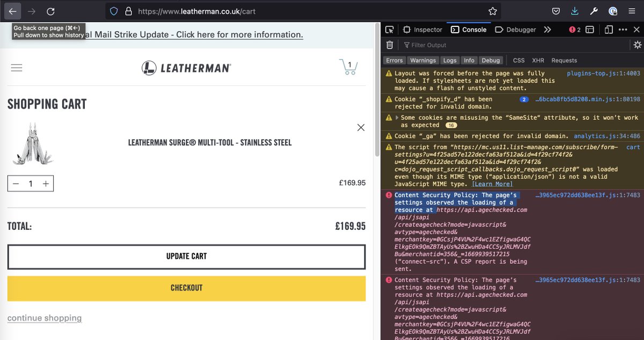Switch to the Inspector tab

tap(422, 30)
